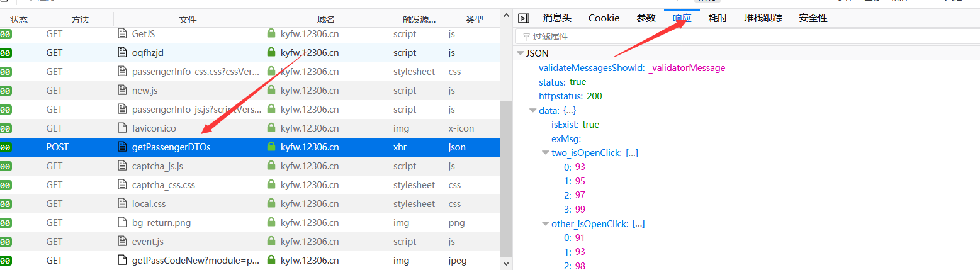Select the oqfhzjd request

point(250,53)
